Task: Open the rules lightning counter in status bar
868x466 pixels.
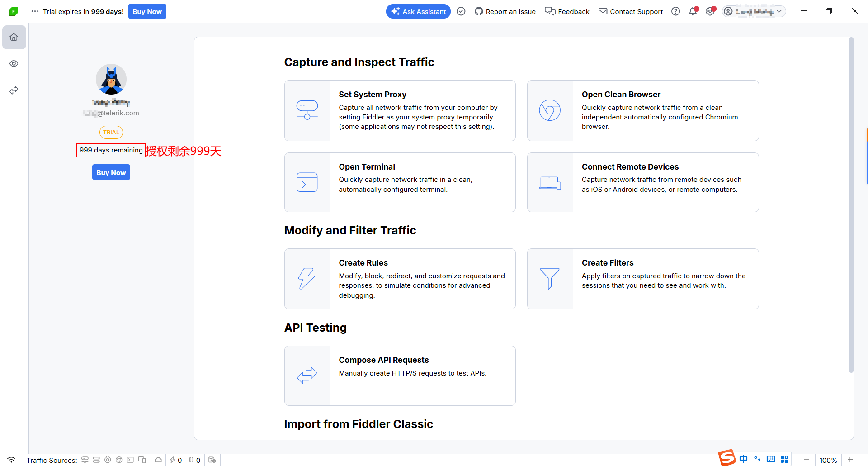Action: point(176,460)
